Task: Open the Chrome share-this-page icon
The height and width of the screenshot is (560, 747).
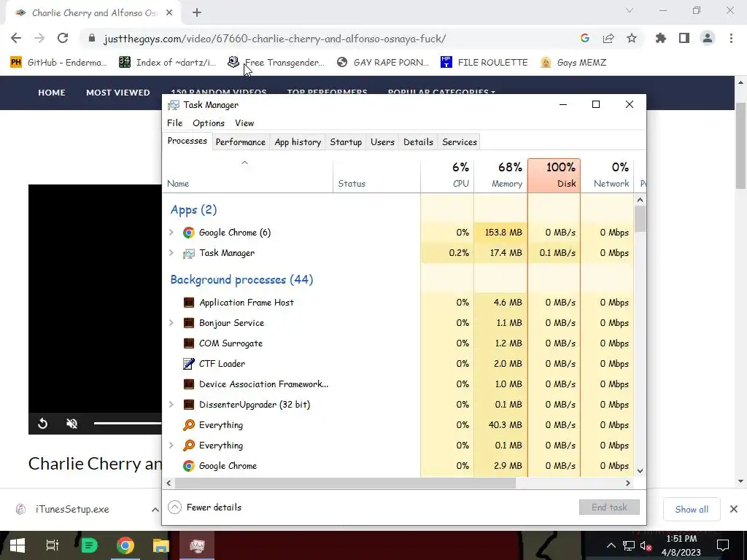Action: pos(608,39)
